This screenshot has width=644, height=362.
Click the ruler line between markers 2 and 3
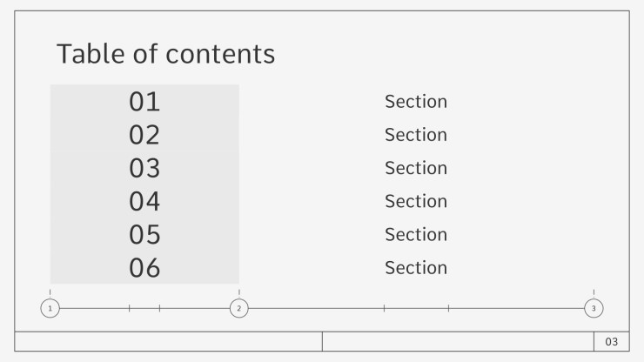pyautogui.click(x=416, y=308)
